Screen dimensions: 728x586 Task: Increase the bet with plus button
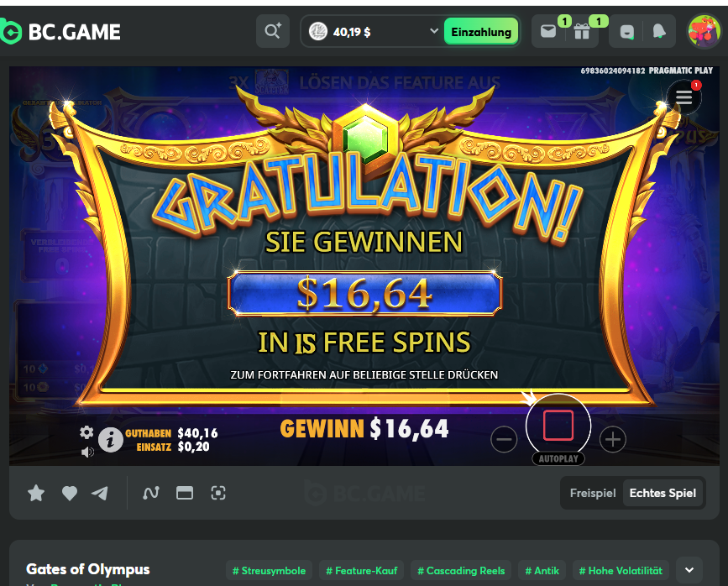(613, 439)
